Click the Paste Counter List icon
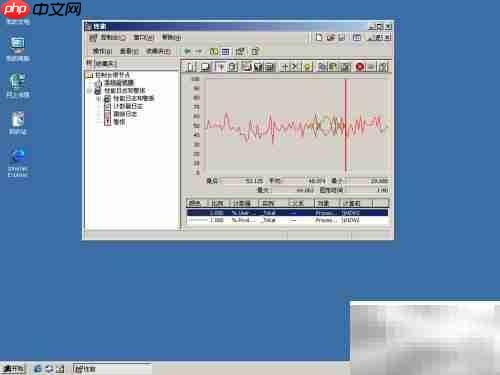This screenshot has width=500, height=375. click(333, 67)
